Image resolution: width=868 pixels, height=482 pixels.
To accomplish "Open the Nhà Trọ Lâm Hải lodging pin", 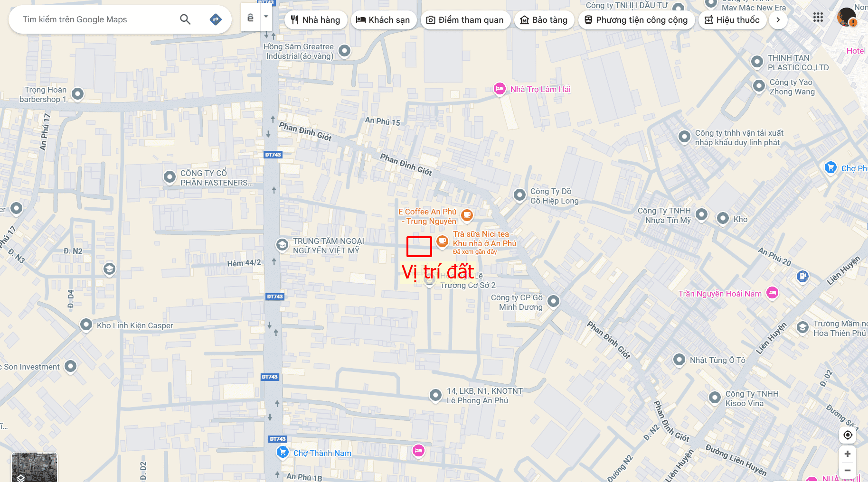I will coord(500,89).
